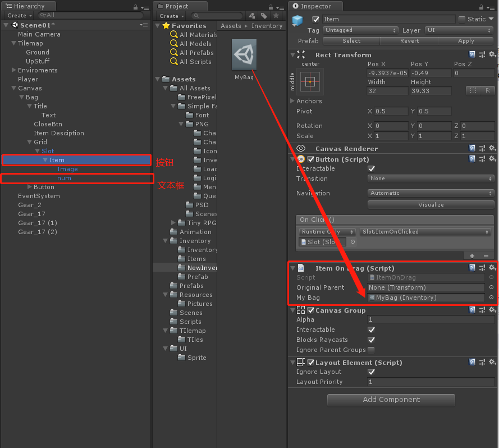Click object picker circle for My Bag
The width and height of the screenshot is (499, 448).
(x=491, y=298)
